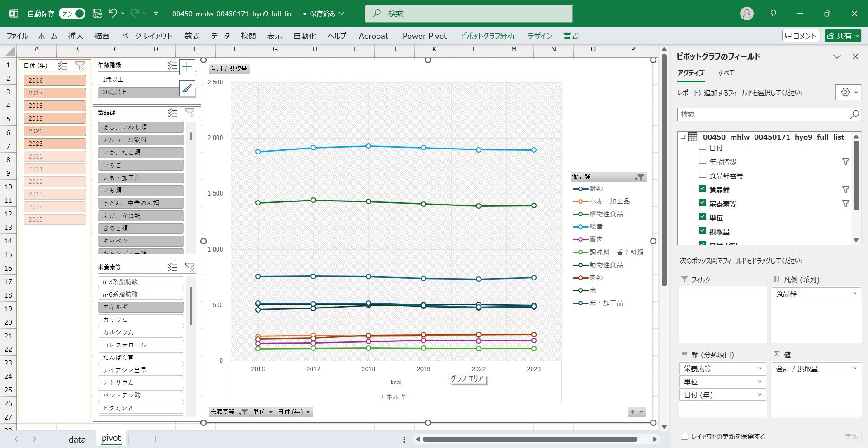The height and width of the screenshot is (448, 868).
Task: Toggle the 自動保存 switch
Action: point(72,14)
